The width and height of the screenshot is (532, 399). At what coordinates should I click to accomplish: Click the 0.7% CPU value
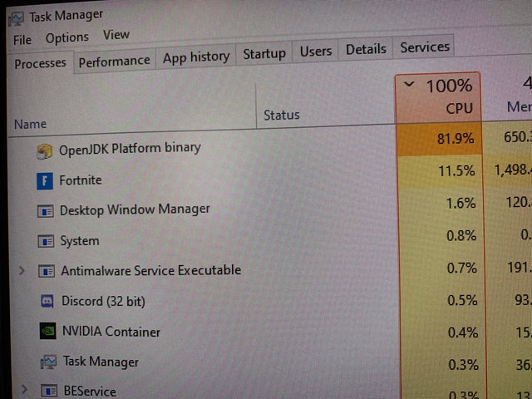(x=462, y=268)
